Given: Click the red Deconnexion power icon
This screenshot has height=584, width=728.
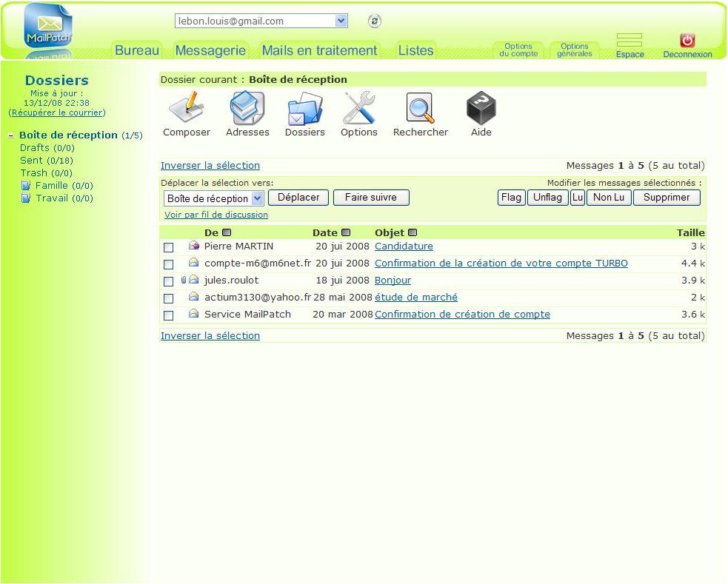Looking at the screenshot, I should pyautogui.click(x=687, y=41).
